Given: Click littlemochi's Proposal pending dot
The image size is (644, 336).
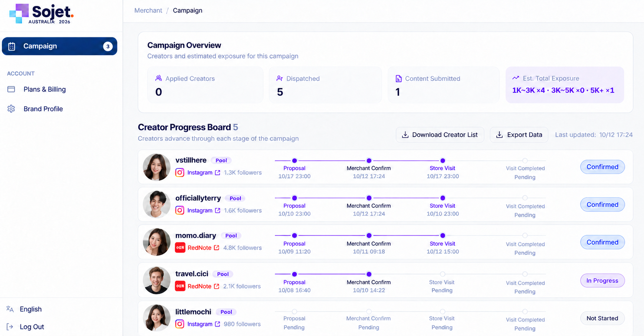Looking at the screenshot, I should point(295,312).
